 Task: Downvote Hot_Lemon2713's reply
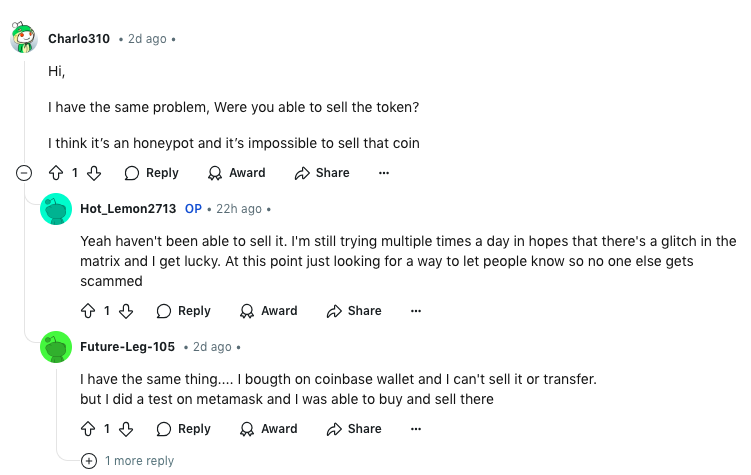click(x=126, y=311)
